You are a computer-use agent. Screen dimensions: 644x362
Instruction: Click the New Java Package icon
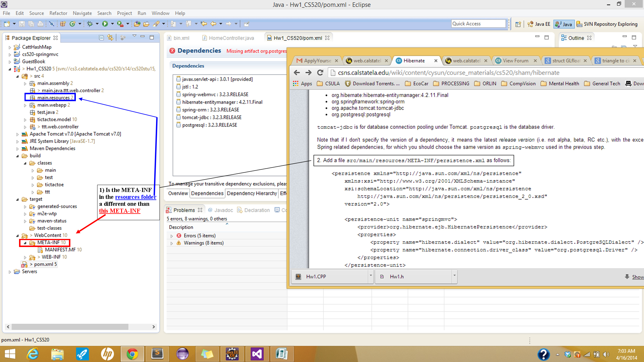tap(63, 24)
